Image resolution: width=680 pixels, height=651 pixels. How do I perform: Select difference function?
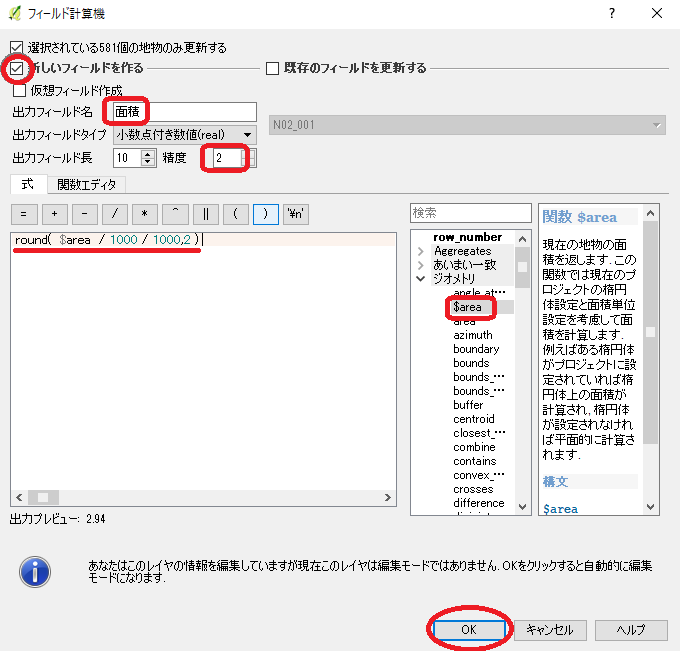[479, 503]
